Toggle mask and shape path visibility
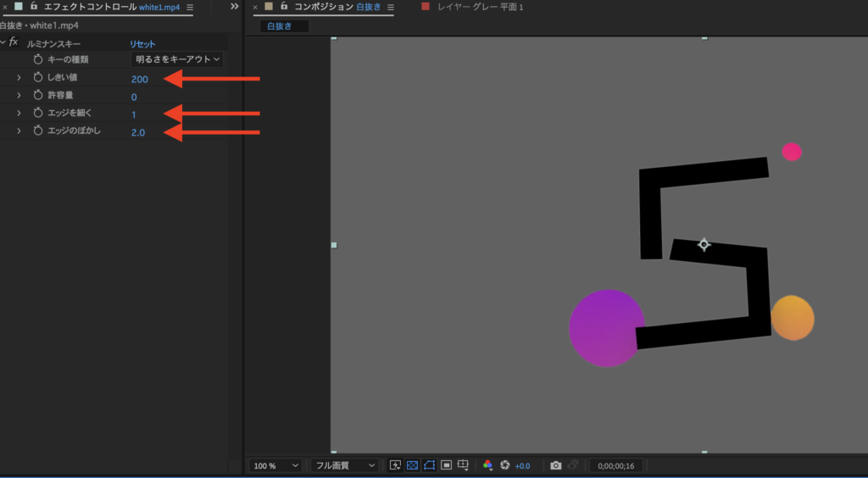This screenshot has height=478, width=868. pos(429,465)
